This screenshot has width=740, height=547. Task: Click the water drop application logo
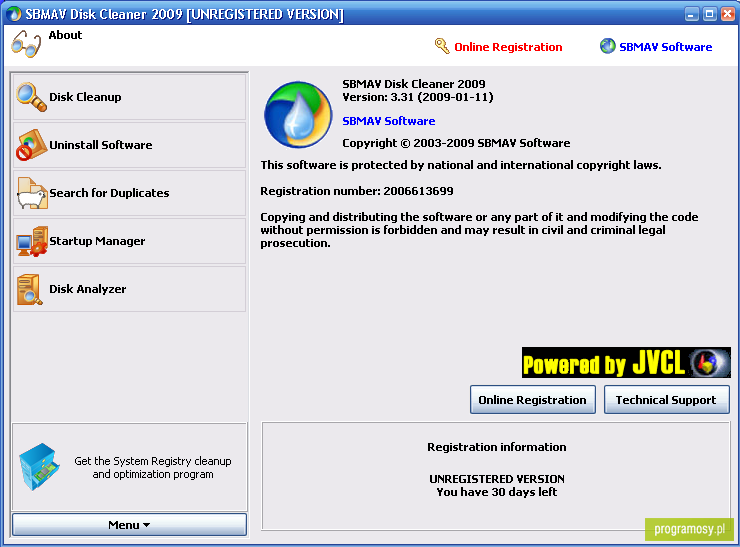(x=298, y=115)
